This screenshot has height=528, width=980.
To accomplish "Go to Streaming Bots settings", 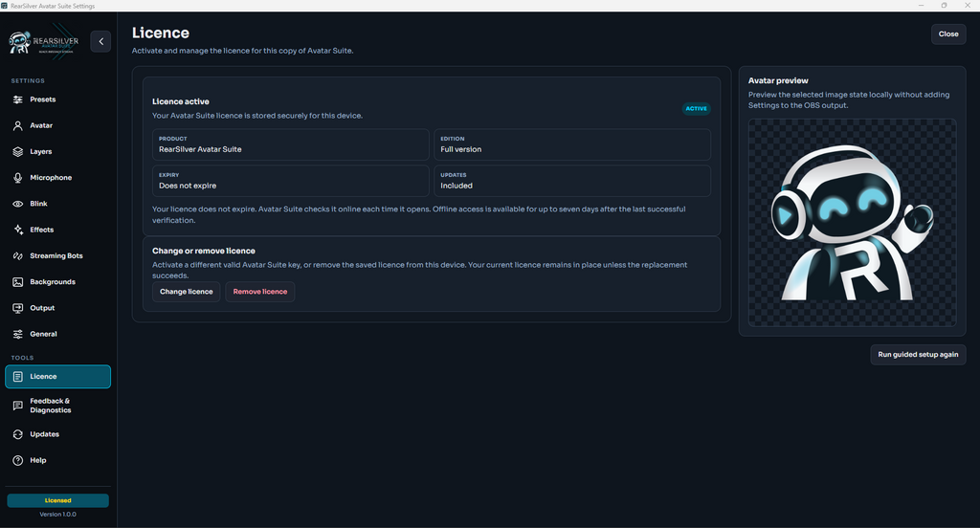I will click(58, 256).
